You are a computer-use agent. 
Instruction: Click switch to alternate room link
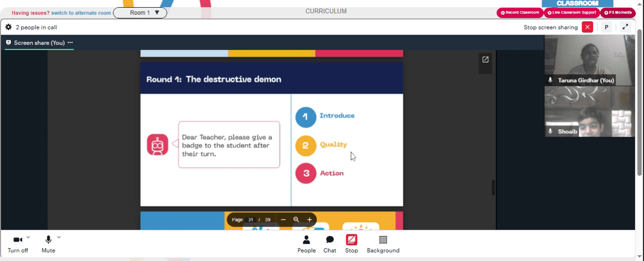pos(81,13)
